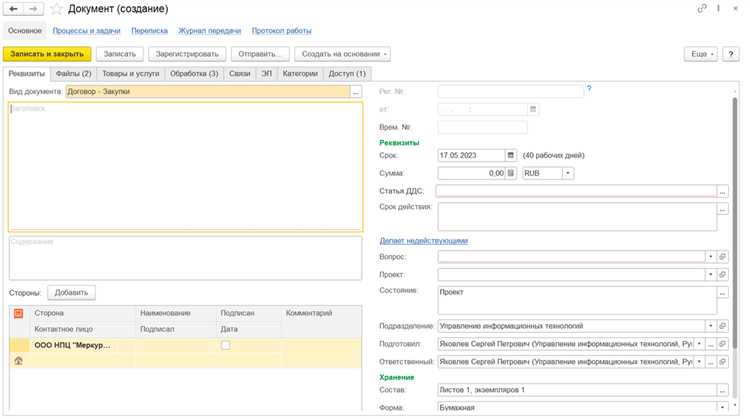Click the help question mark near Рег. №
This screenshot has height=419, width=750.
[x=589, y=88]
